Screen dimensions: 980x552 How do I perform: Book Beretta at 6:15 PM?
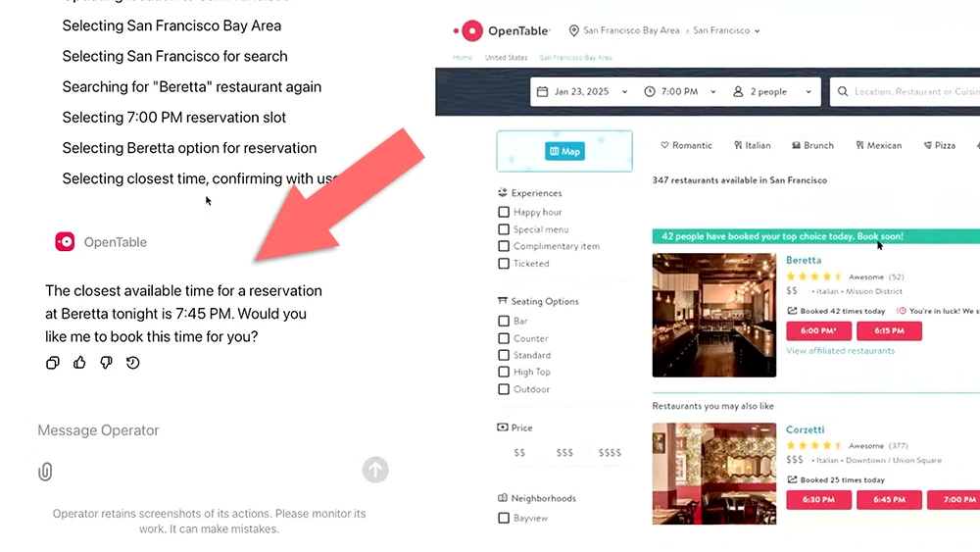[890, 330]
